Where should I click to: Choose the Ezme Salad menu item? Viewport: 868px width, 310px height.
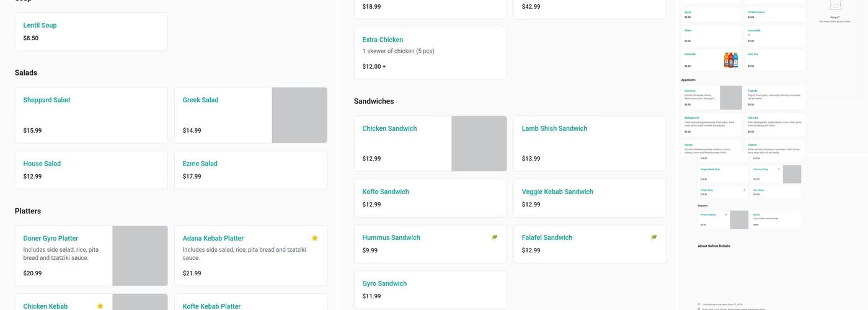[x=250, y=170]
